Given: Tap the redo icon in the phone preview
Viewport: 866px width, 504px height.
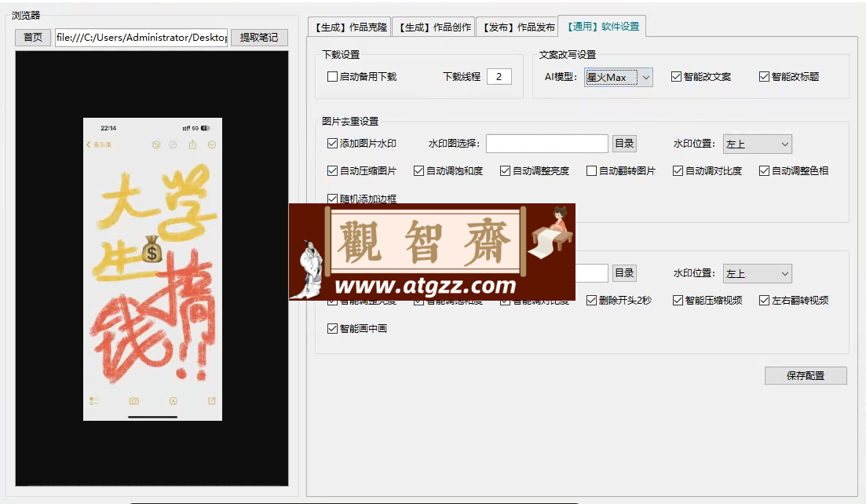Looking at the screenshot, I should pos(173,144).
